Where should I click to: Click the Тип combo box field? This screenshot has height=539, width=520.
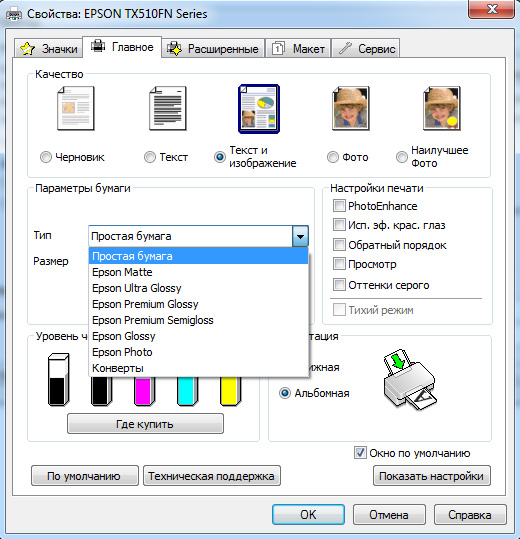[198, 236]
